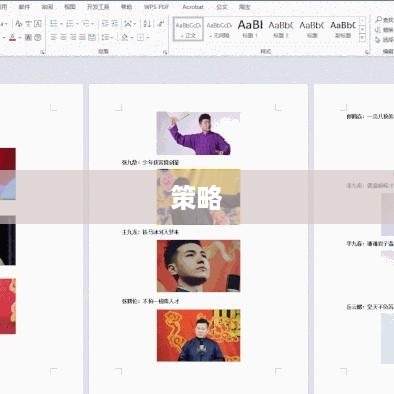The width and height of the screenshot is (394, 394).
Task: Align paragraph text to the left
Action: tap(53, 37)
